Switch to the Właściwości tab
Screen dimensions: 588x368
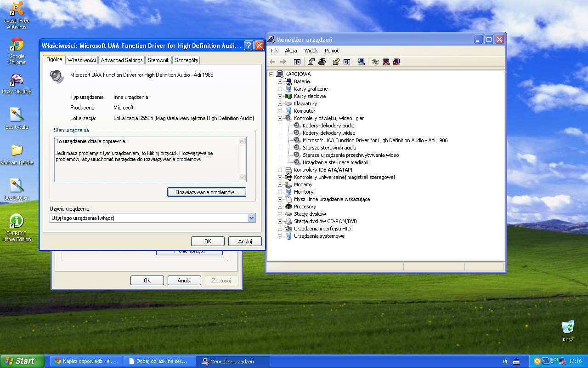[x=81, y=60]
